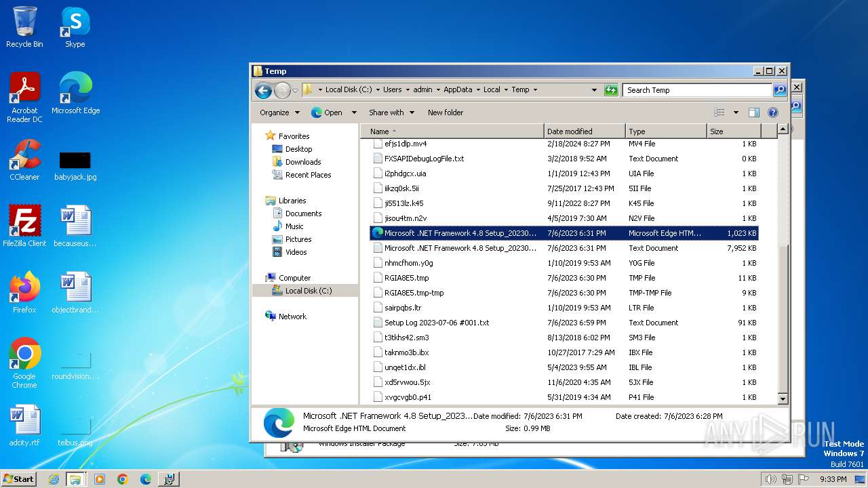868x488 pixels.
Task: Select becauseus Word document on desktop
Action: coord(75,226)
